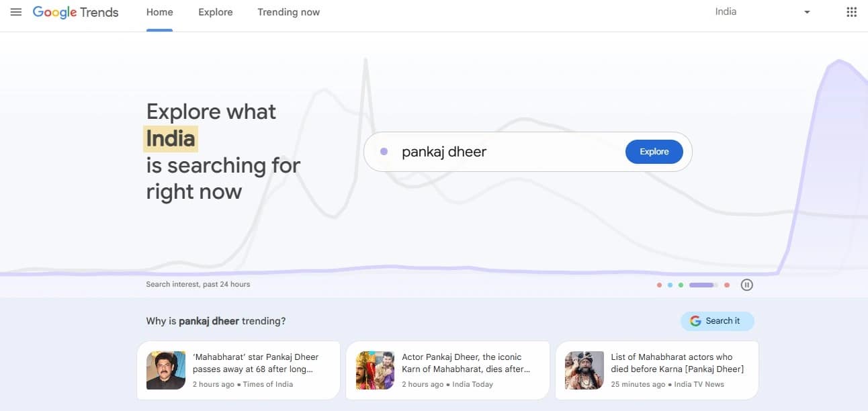
Task: Click the purple dot inside the search field
Action: 384,151
